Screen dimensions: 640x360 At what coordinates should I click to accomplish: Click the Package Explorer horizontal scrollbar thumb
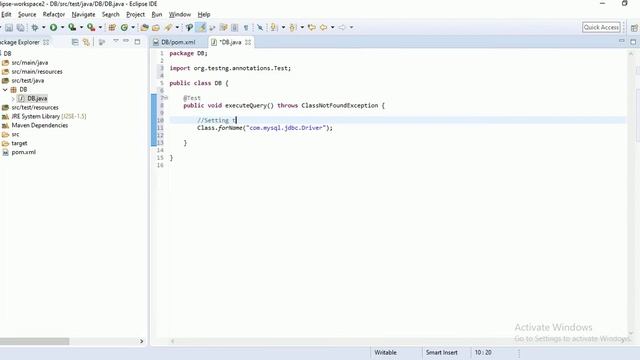coord(34,341)
